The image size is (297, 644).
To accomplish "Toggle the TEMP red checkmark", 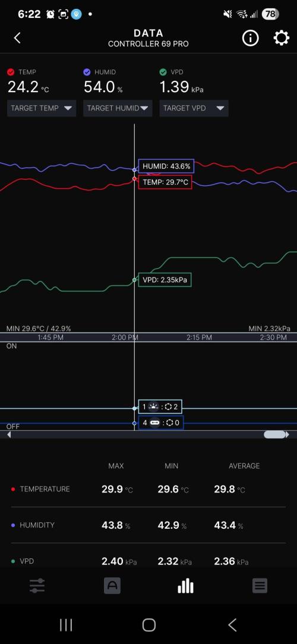I will tap(11, 72).
